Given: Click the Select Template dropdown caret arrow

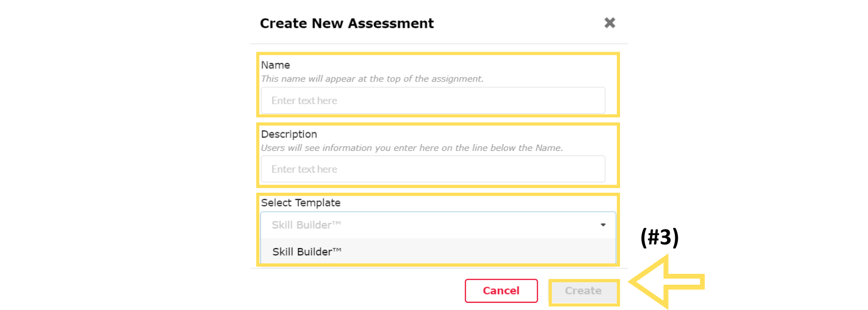Looking at the screenshot, I should [x=603, y=225].
